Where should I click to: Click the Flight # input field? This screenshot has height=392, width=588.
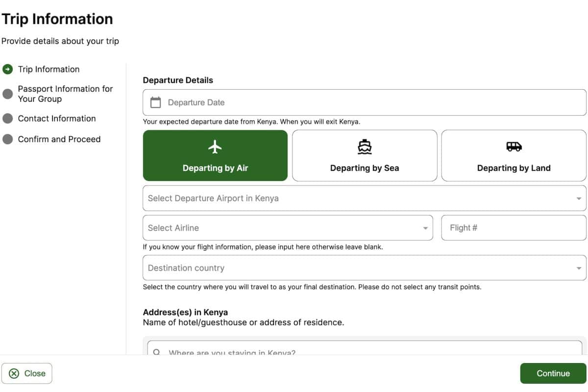coord(513,228)
